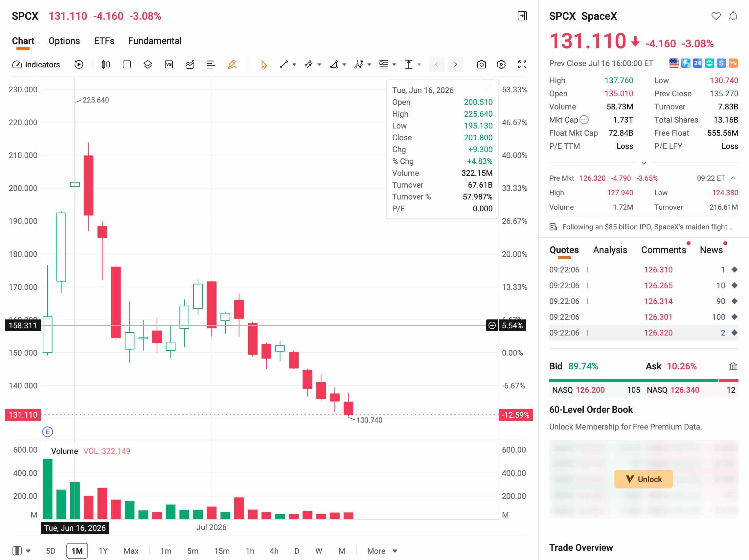Screen dimensions: 749x560
Task: Click the US flag market icon
Action: coord(674,63)
